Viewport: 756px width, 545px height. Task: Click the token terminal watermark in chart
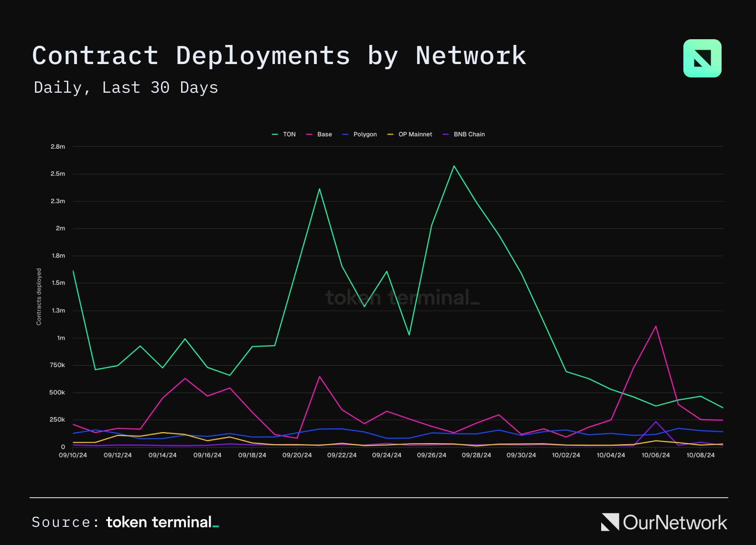(402, 298)
